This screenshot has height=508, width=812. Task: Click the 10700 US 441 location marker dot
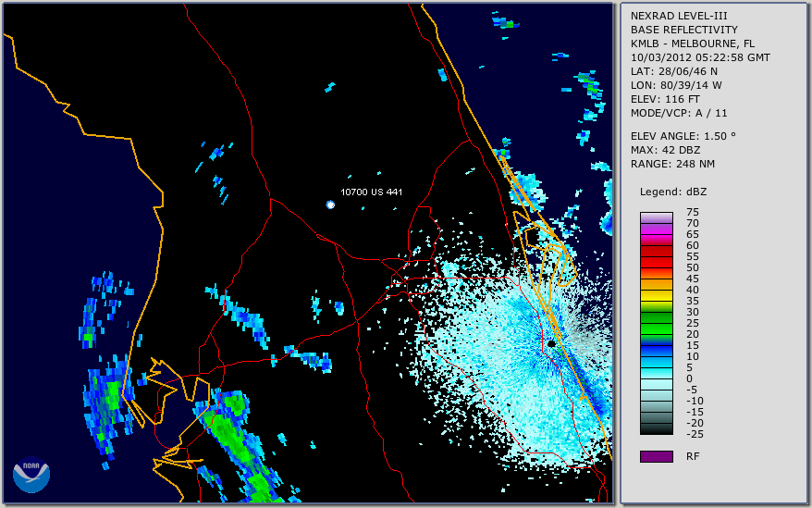(330, 204)
